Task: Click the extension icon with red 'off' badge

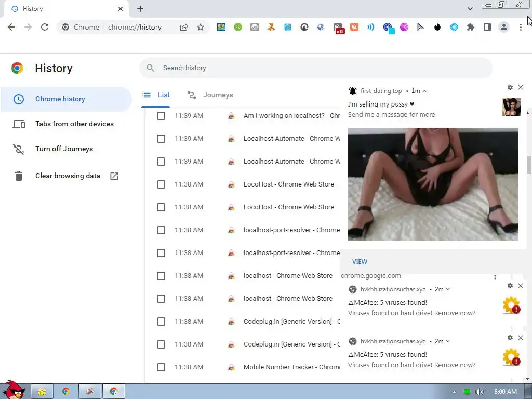Action: [x=338, y=28]
